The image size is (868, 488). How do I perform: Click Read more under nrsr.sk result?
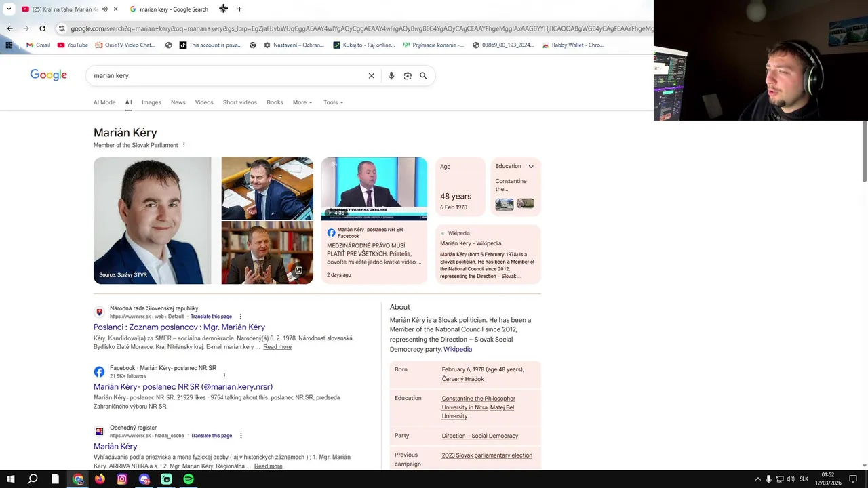click(277, 347)
